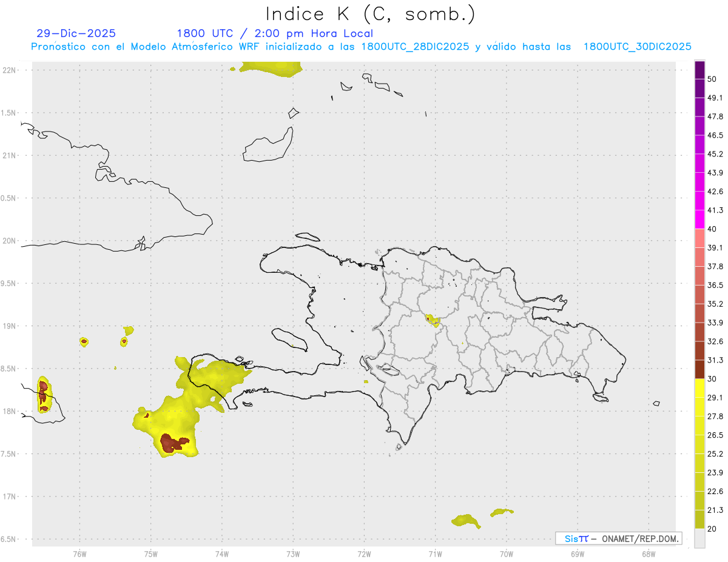Click the color scale value '42.6'
This screenshot has width=728, height=562.
point(715,192)
